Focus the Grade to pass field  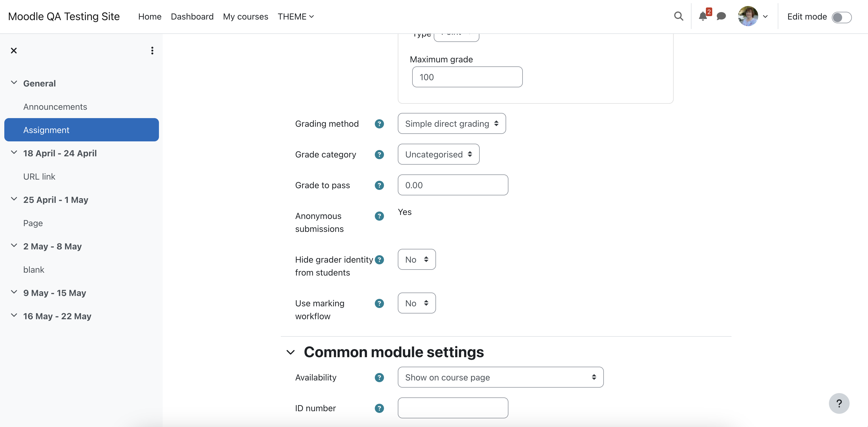[452, 185]
